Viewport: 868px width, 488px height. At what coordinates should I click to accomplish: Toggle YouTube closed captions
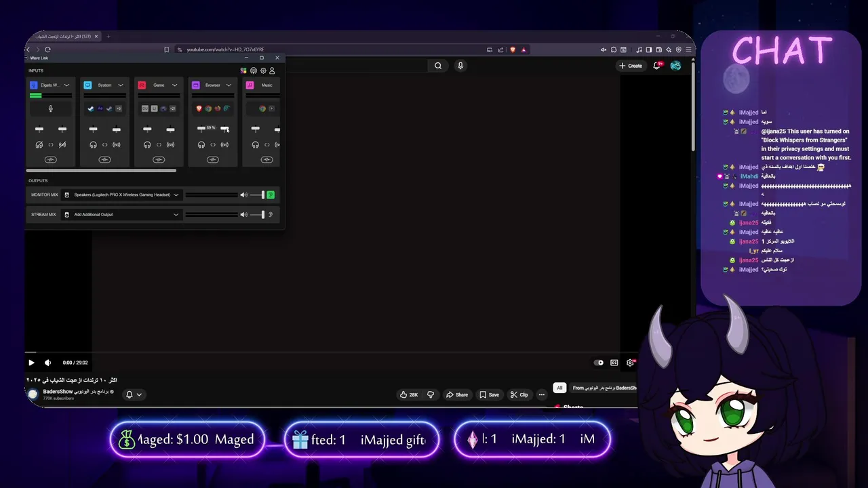click(614, 363)
